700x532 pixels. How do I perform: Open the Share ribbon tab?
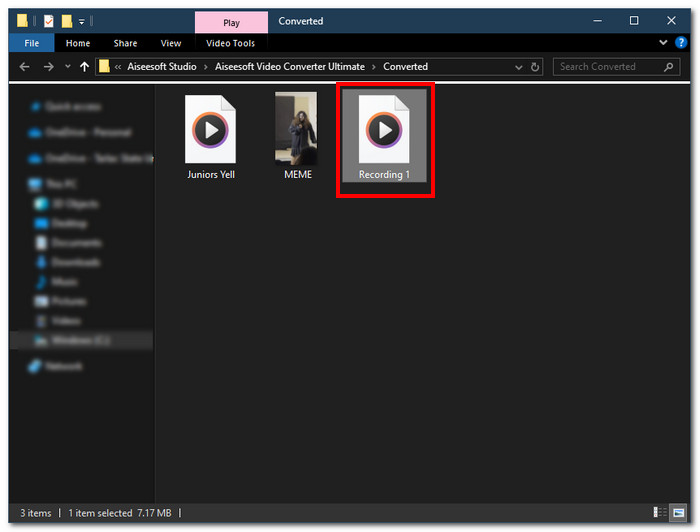point(125,43)
